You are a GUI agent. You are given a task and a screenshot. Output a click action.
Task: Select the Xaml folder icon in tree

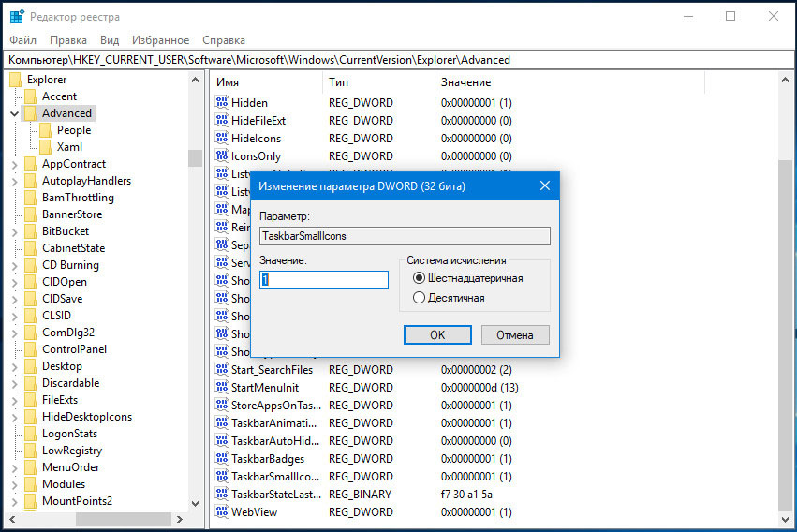pyautogui.click(x=46, y=147)
